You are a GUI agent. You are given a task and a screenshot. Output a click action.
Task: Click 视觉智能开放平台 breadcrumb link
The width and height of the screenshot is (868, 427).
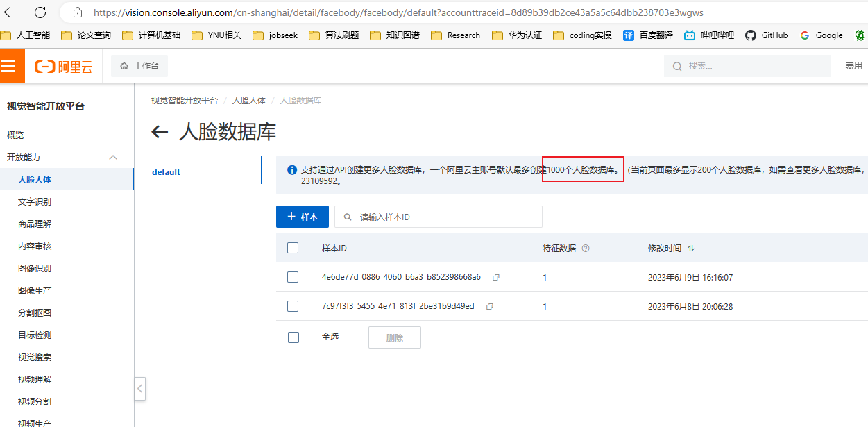185,101
